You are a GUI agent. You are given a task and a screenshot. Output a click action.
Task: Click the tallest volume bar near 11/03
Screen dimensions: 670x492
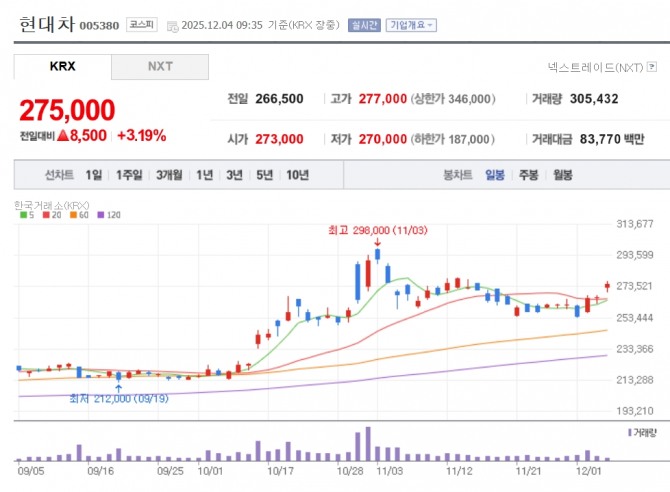click(367, 444)
